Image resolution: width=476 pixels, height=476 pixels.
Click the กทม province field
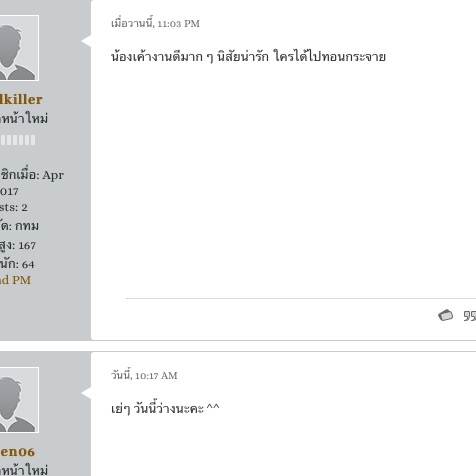click(19, 226)
